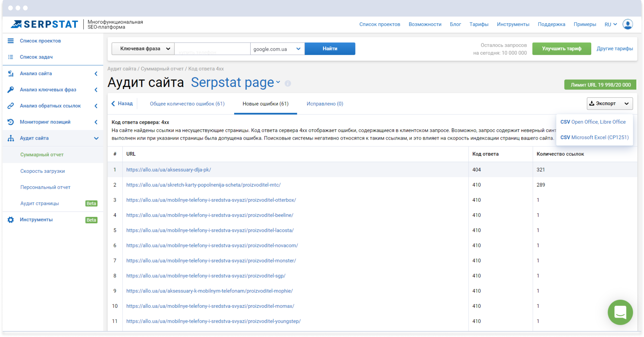Expand the Мониторинг позиций chevron
The width and height of the screenshot is (644, 337).
pos(96,122)
